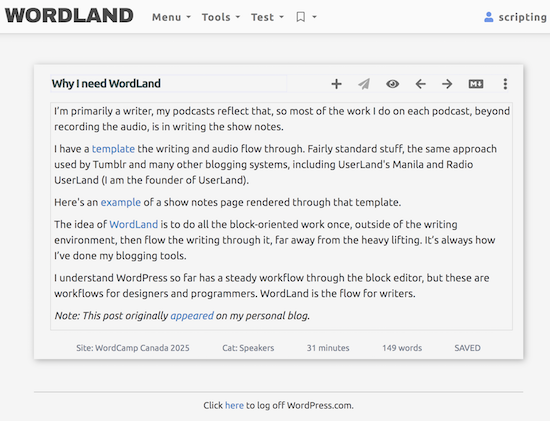This screenshot has height=421, width=550.
Task: Click the plus icon to create new post
Action: click(336, 84)
